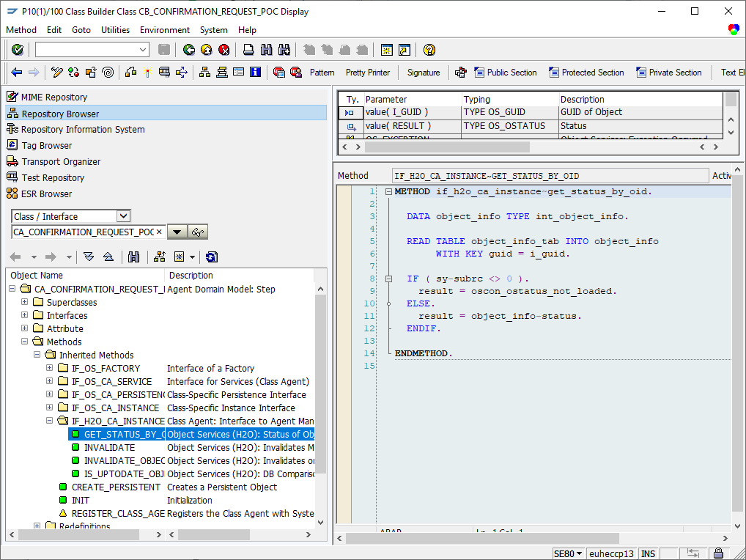Viewport: 746px width, 560px height.
Task: Toggle the lock icon in status bar
Action: tap(718, 553)
